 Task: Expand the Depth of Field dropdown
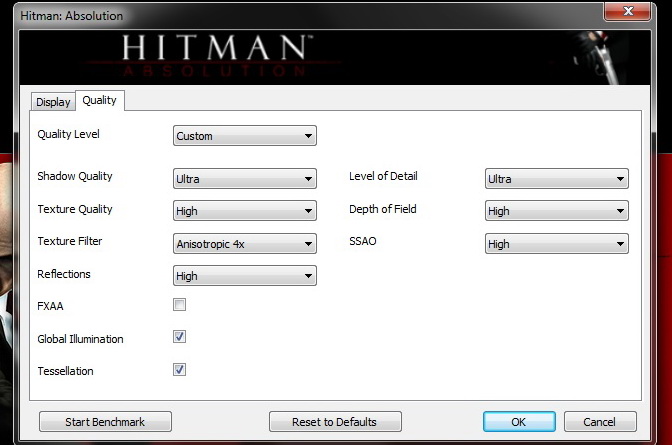(557, 211)
